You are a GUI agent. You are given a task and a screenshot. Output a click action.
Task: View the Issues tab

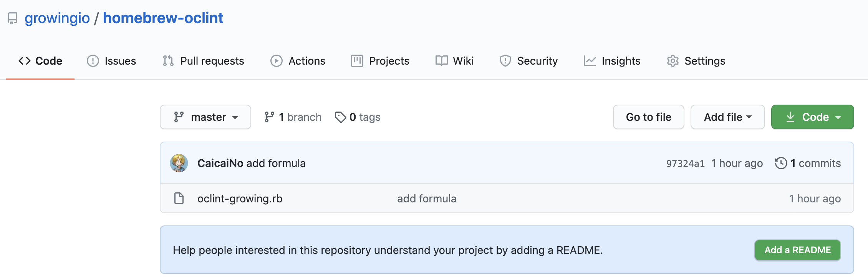(111, 61)
